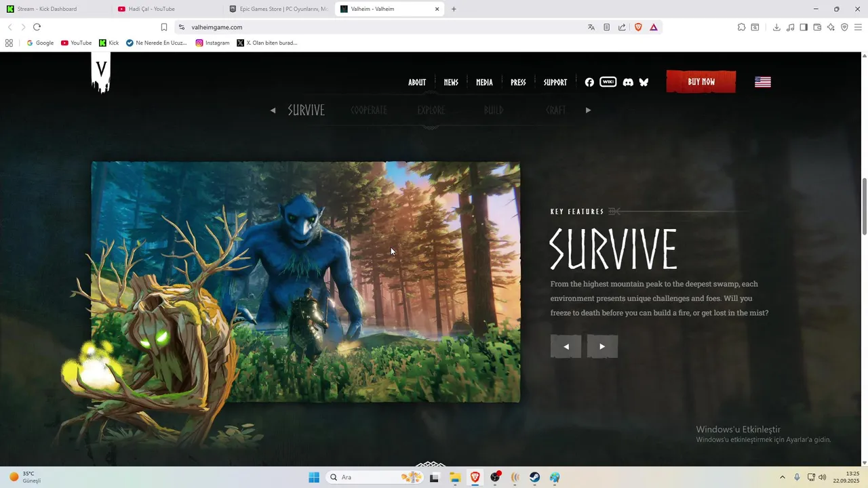Screen dimensions: 868x488
Task: Open reader mode icon in address bar
Action: click(x=607, y=27)
